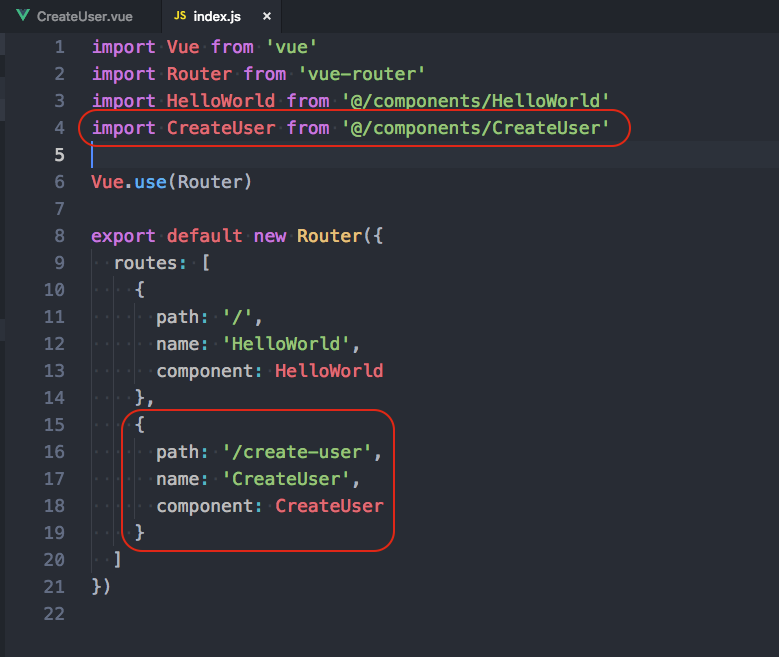The width and height of the screenshot is (779, 657).
Task: Click name 'HelloWorld' string on line 12
Action: 286,344
